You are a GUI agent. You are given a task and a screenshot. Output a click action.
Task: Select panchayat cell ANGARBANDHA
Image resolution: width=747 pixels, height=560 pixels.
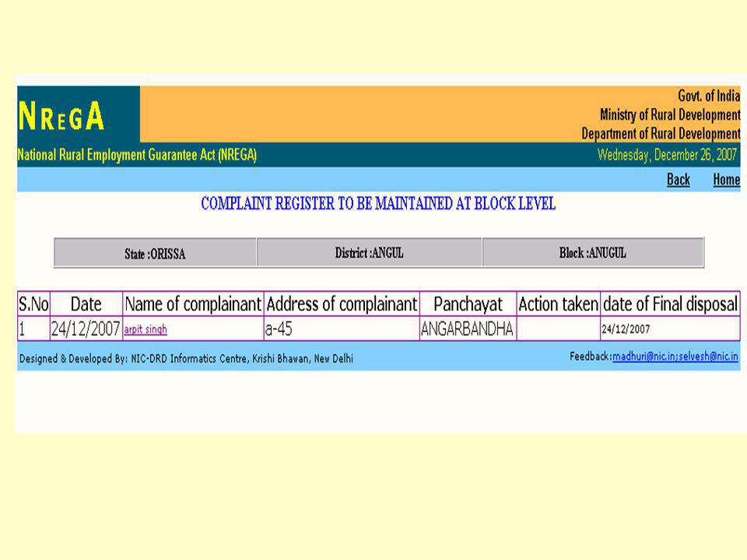coord(468,328)
